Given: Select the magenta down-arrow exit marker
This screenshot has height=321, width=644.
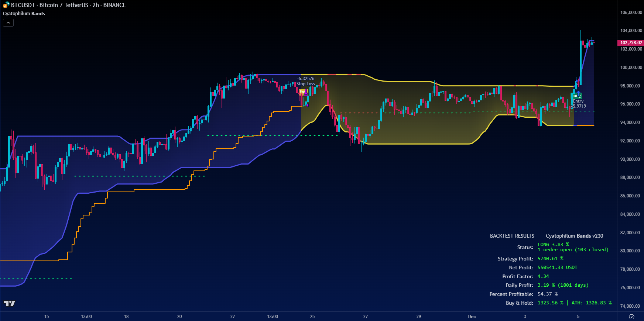Looking at the screenshot, I should point(306,92).
